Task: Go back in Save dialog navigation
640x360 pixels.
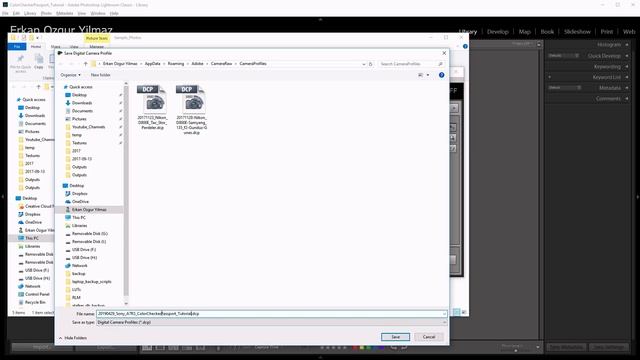Action: tap(62, 64)
